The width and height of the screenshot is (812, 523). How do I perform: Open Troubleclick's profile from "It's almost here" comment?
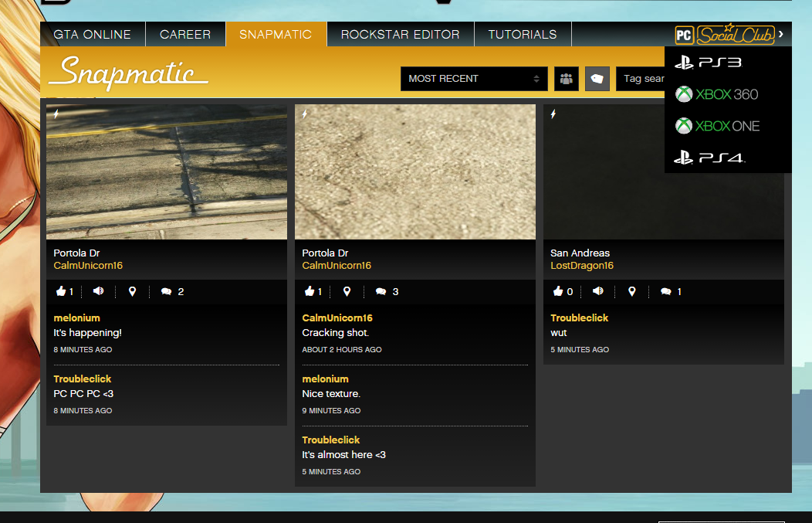coord(331,440)
